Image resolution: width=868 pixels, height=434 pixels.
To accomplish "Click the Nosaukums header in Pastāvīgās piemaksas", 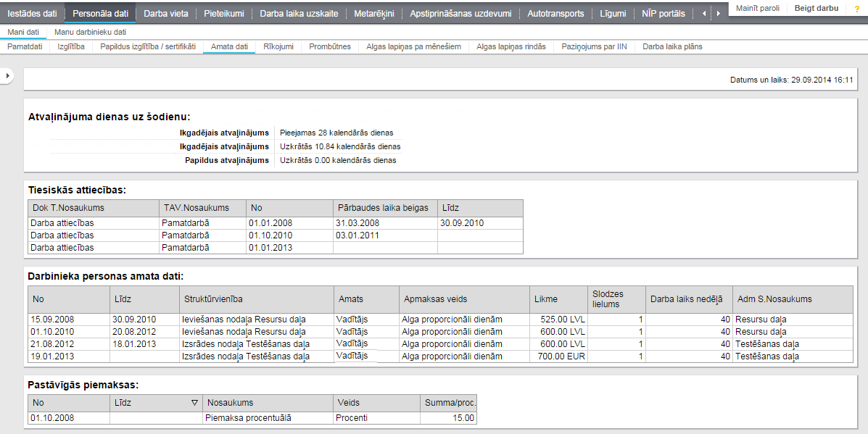I will coord(268,403).
